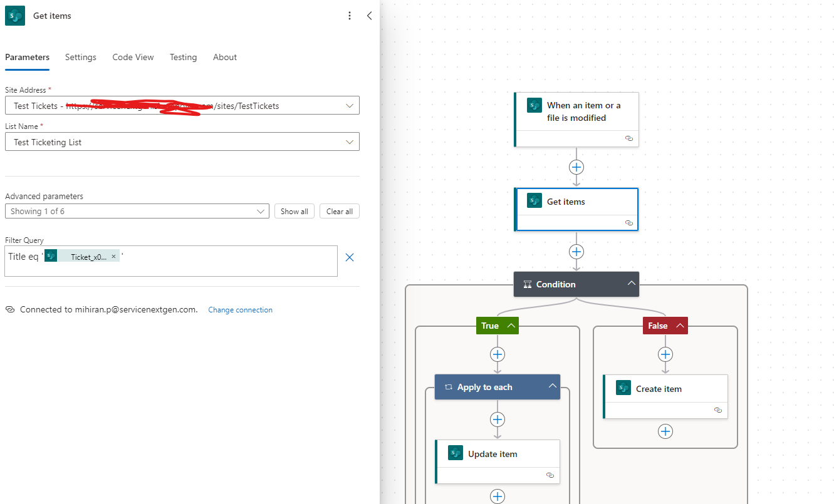Click the Condition icon on the Condition card
834x504 pixels.
(527, 284)
